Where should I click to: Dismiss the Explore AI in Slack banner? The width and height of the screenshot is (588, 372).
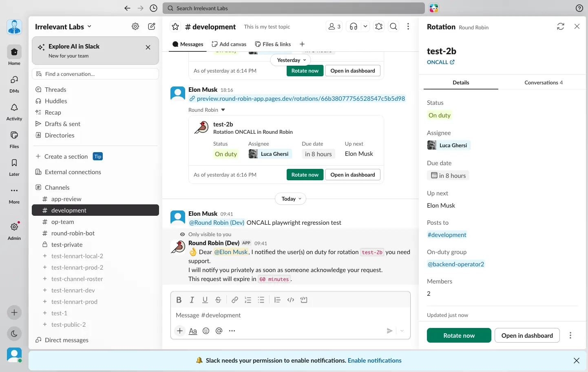click(x=148, y=47)
